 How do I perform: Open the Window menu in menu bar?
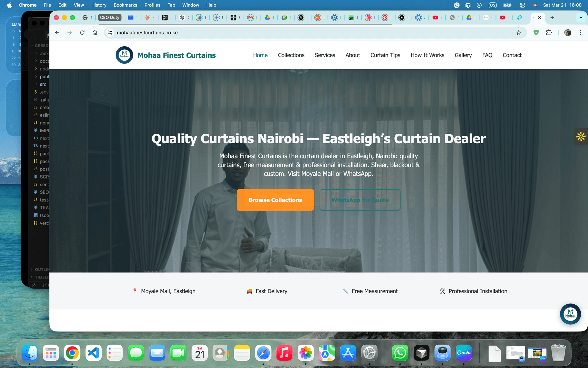[x=190, y=5]
